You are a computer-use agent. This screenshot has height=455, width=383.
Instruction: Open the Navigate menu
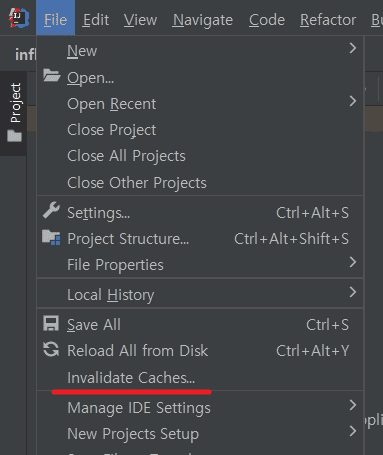(203, 20)
